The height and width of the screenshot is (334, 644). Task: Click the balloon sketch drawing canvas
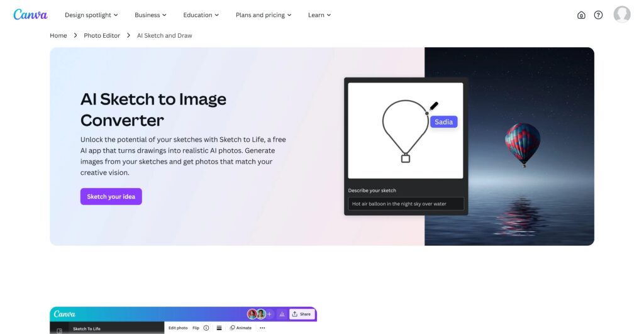406,131
